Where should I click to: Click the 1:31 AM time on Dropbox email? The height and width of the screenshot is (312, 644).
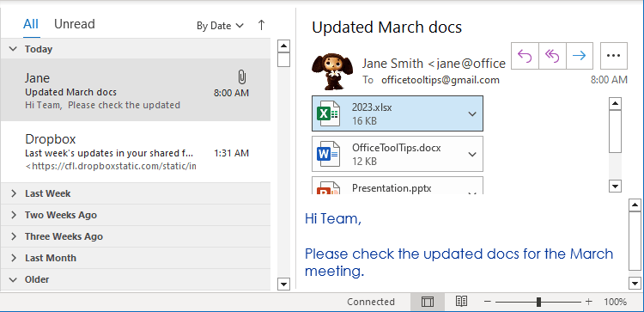point(231,153)
